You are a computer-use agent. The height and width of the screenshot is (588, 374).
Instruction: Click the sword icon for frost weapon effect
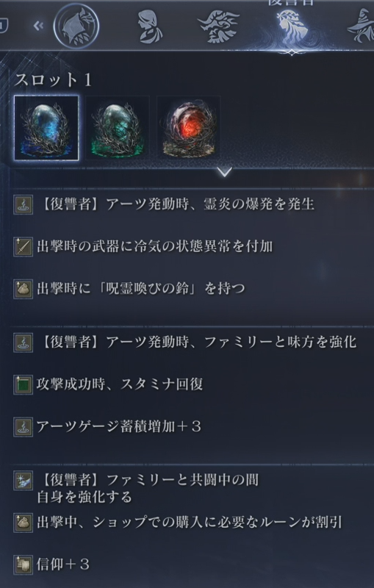point(24,247)
